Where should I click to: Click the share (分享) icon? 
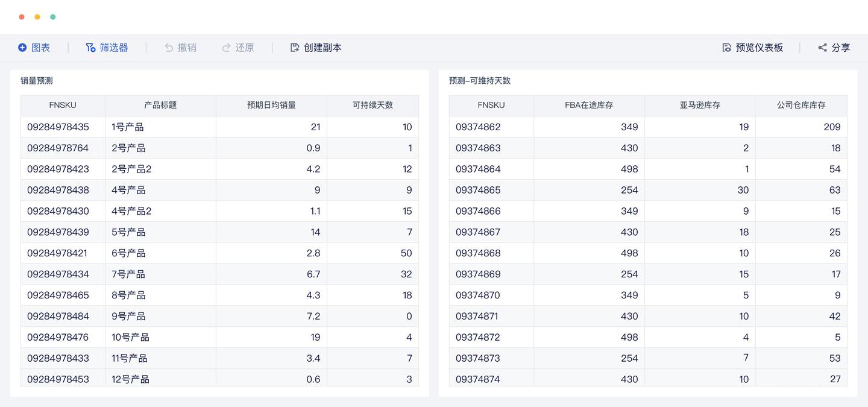pos(822,48)
